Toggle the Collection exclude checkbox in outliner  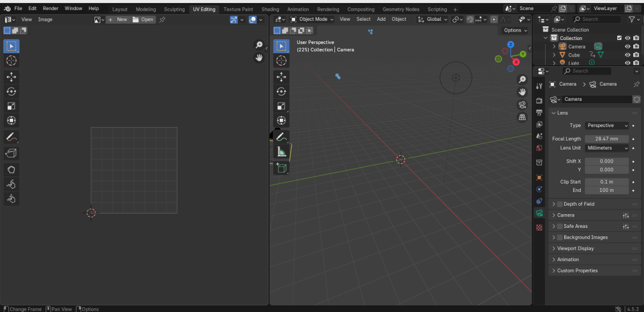click(x=620, y=38)
